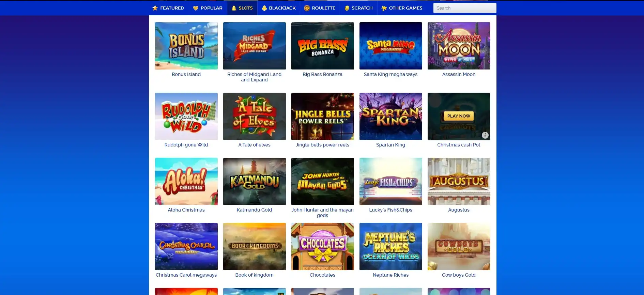The height and width of the screenshot is (295, 644).
Task: Click the Play Now button
Action: pyautogui.click(x=459, y=116)
